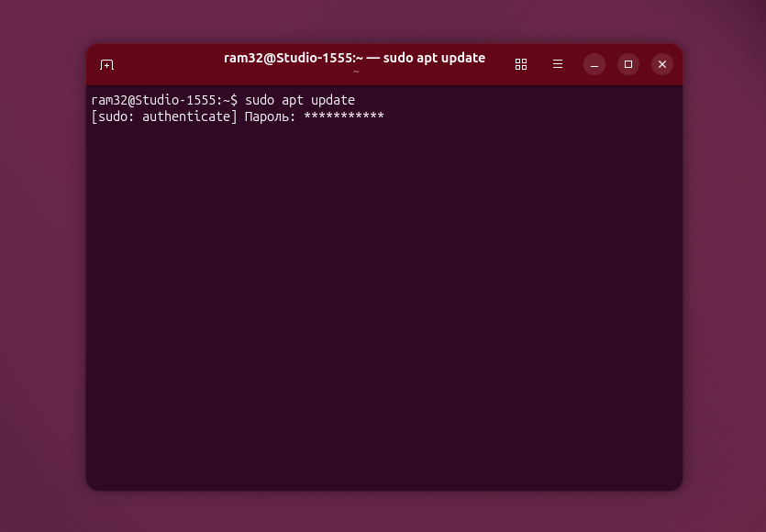
Task: Show the tab overview grid
Action: (521, 64)
